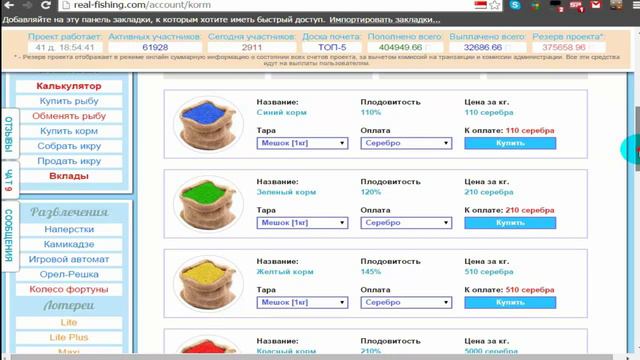Image resolution: width=640 pixels, height=360 pixels.
Task: Open Игровой автомат game link
Action: [69, 259]
